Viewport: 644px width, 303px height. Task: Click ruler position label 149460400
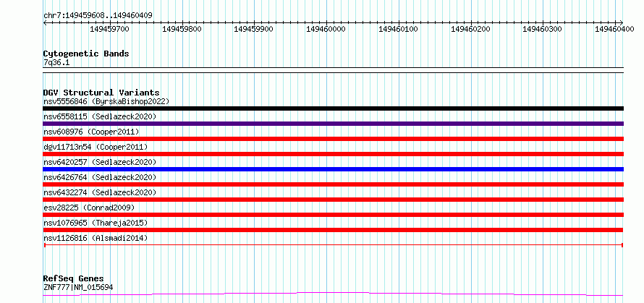click(x=615, y=29)
